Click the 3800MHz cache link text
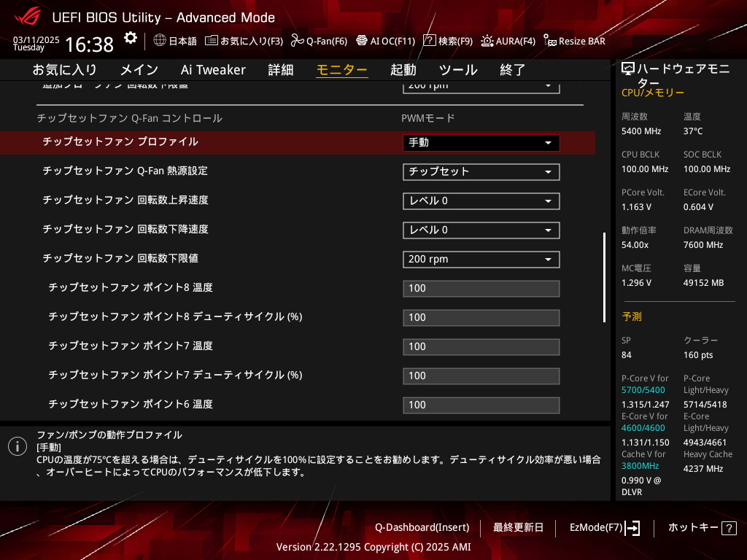Viewport: 747px width, 560px height. [640, 466]
